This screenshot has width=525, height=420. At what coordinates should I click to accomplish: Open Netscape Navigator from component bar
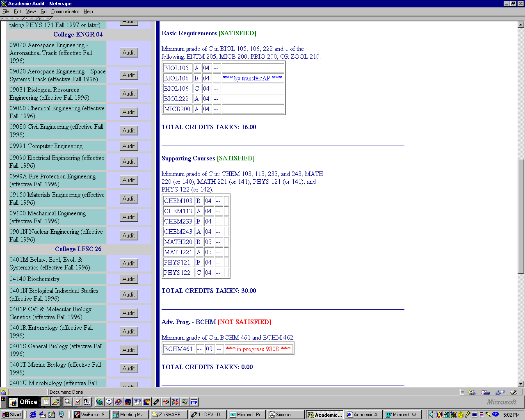pyautogui.click(x=472, y=393)
